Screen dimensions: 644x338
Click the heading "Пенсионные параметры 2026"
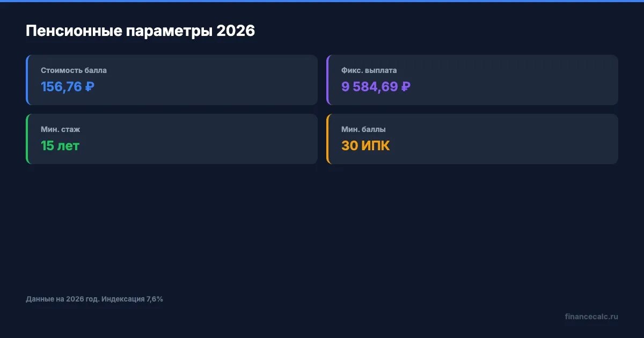[140, 31]
